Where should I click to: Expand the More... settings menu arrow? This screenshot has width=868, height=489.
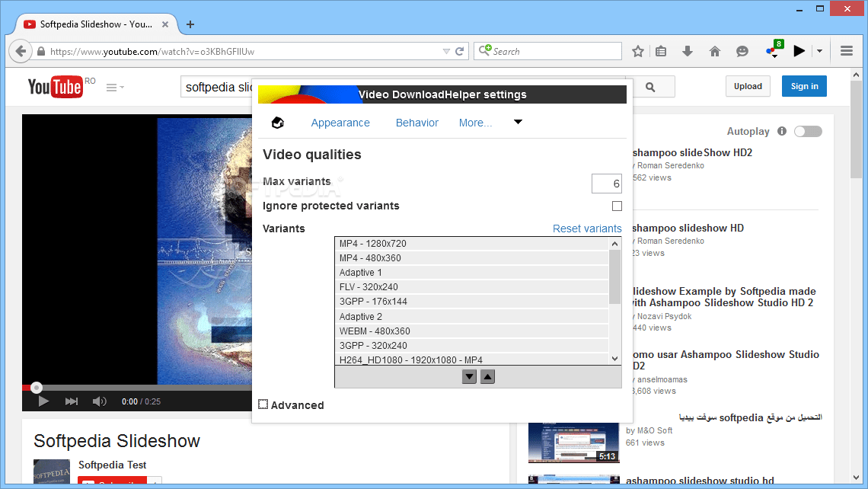(518, 122)
